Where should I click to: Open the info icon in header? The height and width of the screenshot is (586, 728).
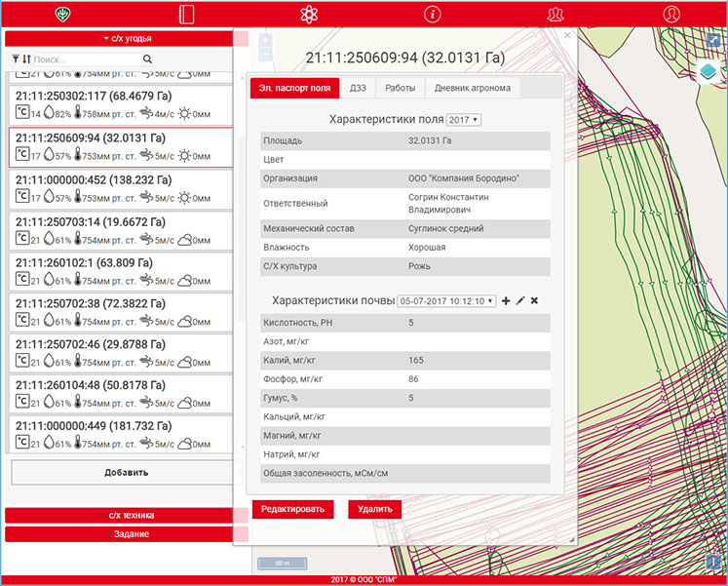point(433,14)
